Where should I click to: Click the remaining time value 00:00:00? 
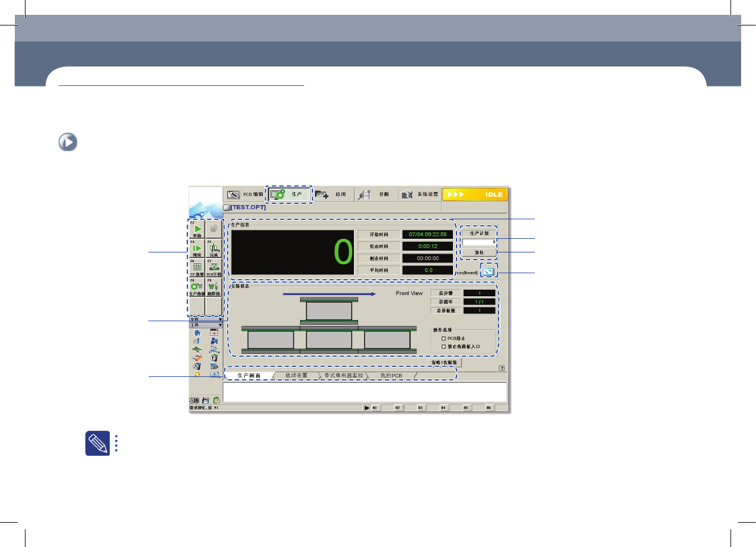tap(428, 258)
